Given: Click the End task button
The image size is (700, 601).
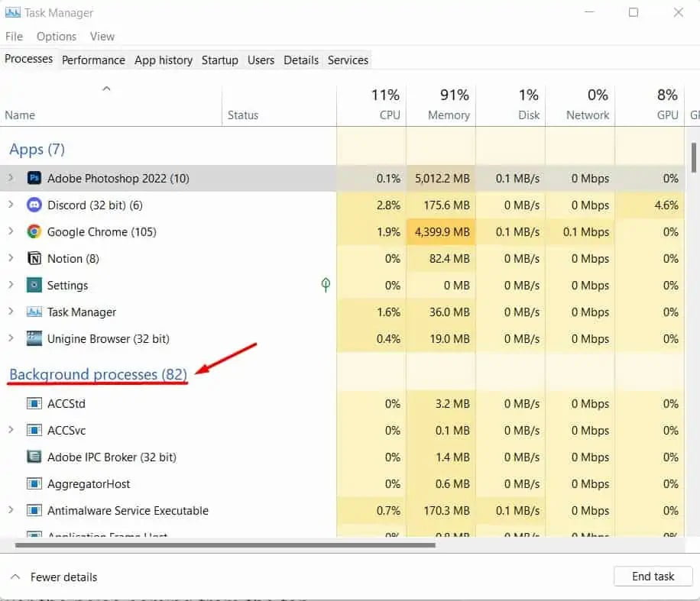Looking at the screenshot, I should (653, 577).
